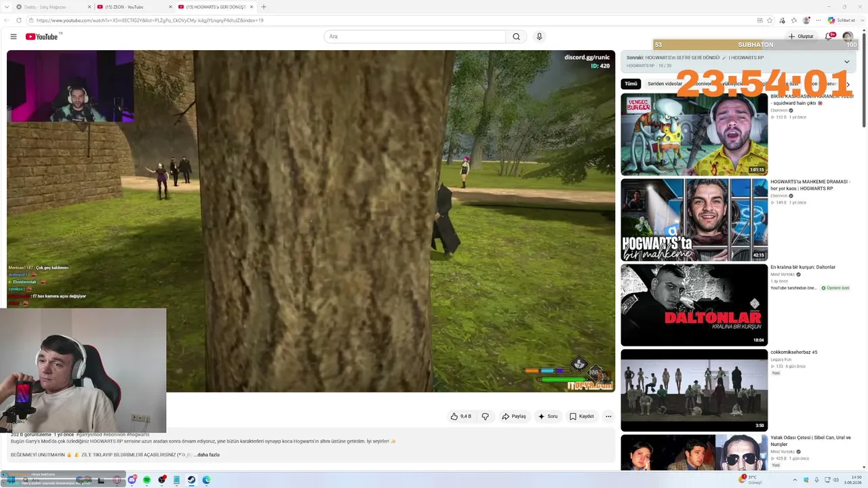Open the cokkomikseherbaz #5 video thumbnail

click(x=694, y=390)
